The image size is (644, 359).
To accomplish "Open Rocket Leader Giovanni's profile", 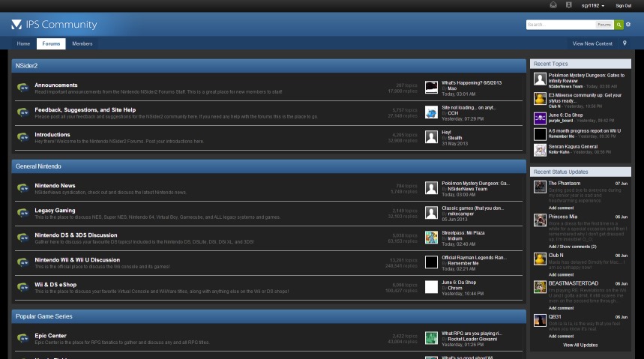I will coord(472,339).
